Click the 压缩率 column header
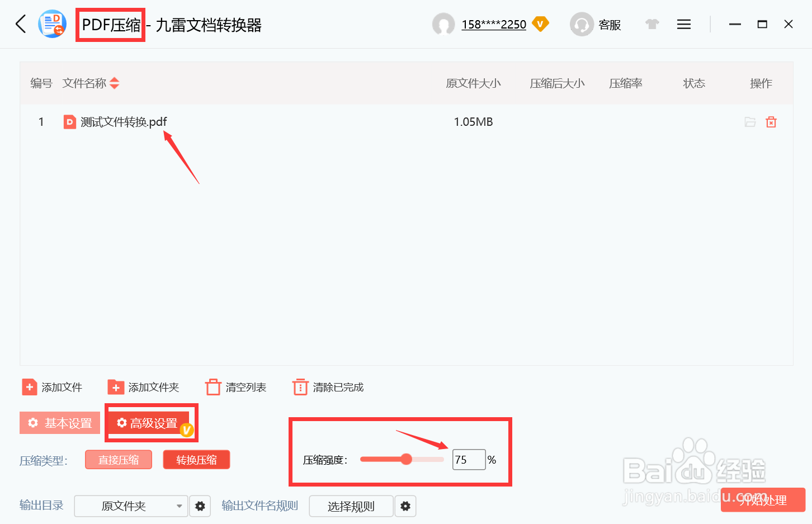The image size is (812, 524). 626,83
